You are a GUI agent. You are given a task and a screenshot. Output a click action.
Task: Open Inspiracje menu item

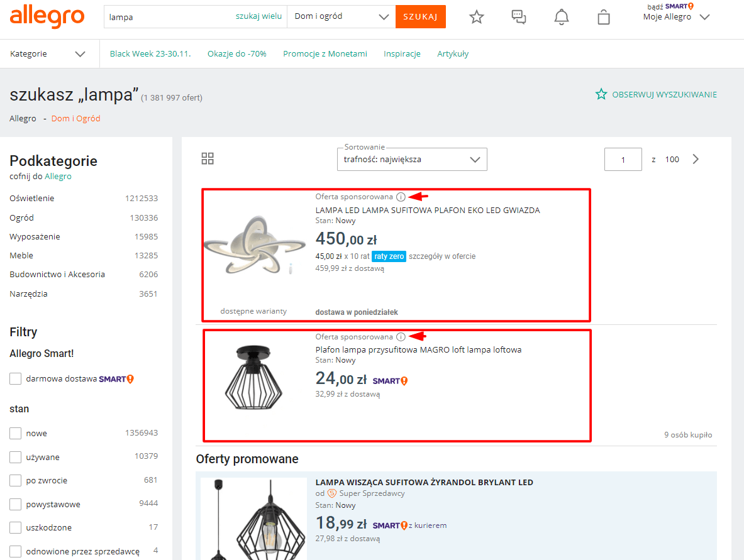tap(402, 54)
